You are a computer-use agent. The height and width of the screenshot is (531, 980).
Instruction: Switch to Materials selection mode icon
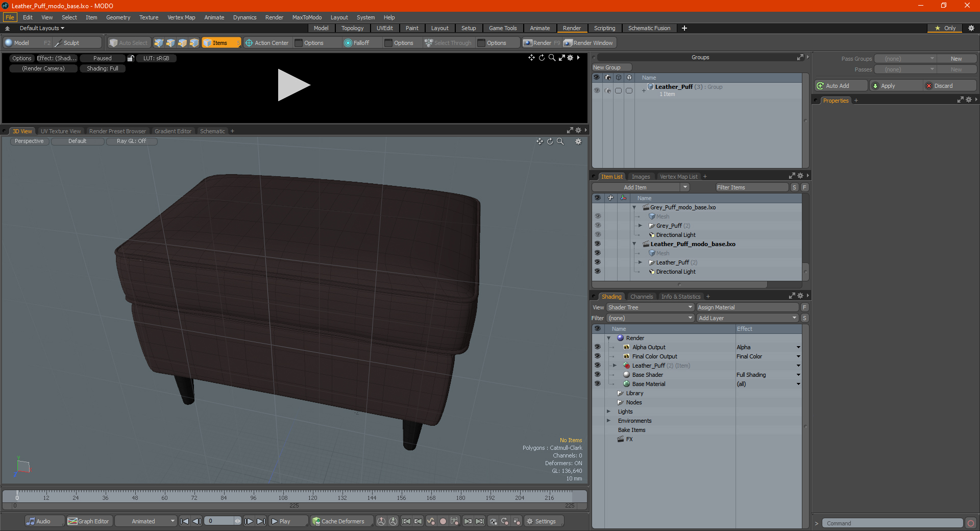pos(194,43)
